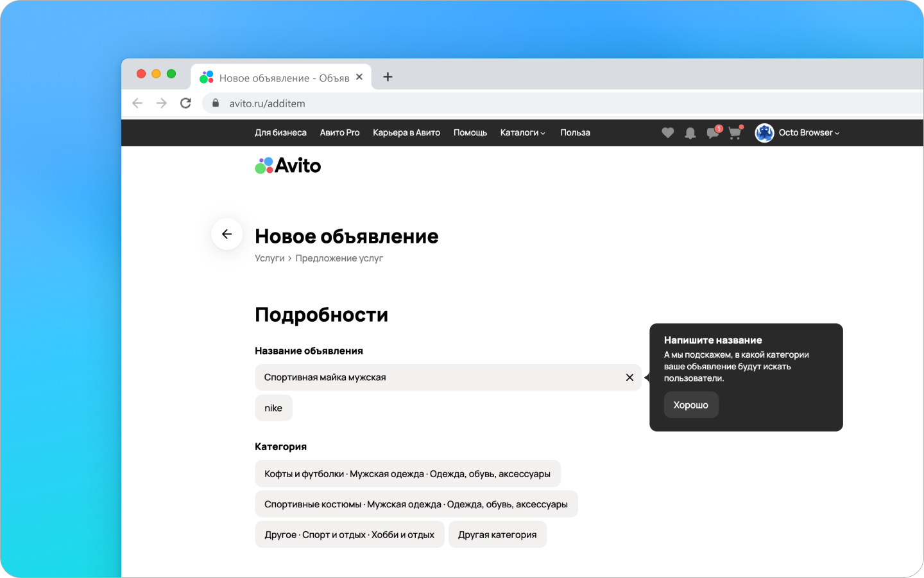Open the shopping cart icon

coord(735,133)
